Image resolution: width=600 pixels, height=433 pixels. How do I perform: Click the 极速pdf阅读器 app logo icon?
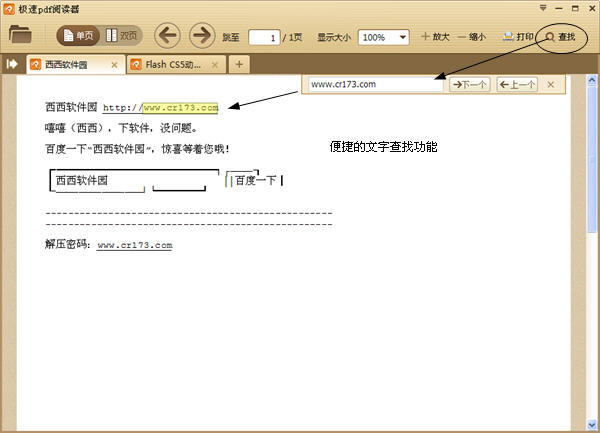tap(9, 9)
